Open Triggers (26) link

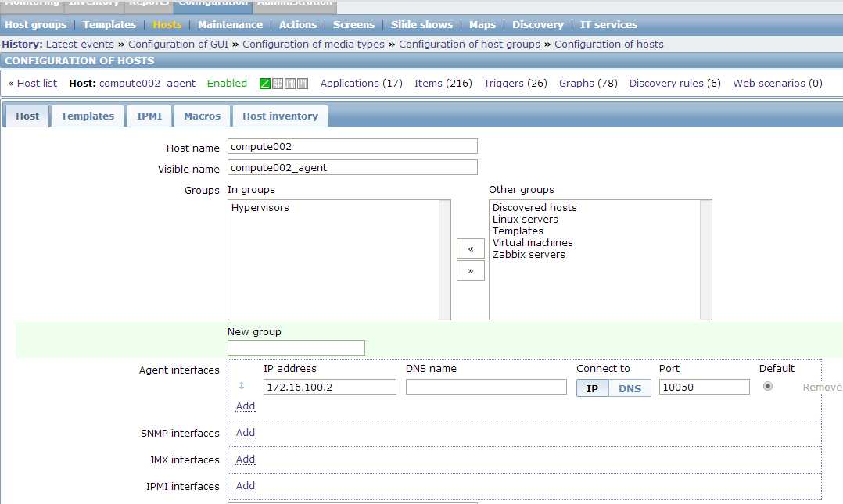504,84
